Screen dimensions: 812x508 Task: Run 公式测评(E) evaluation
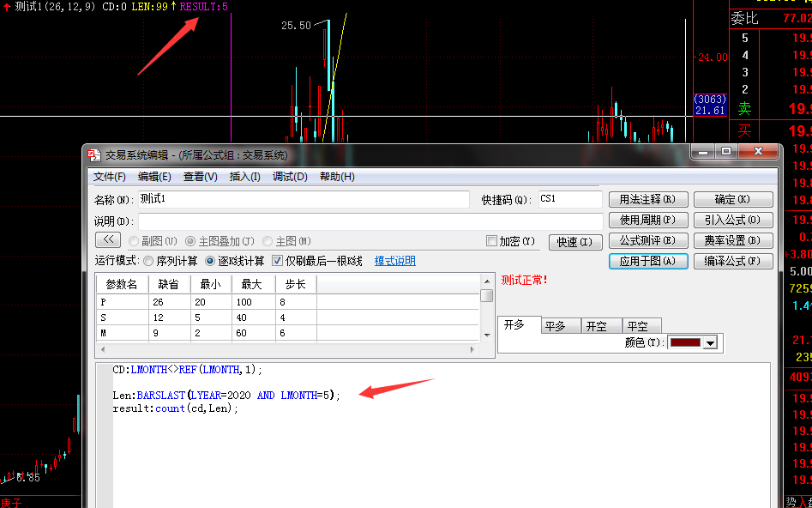pos(648,240)
